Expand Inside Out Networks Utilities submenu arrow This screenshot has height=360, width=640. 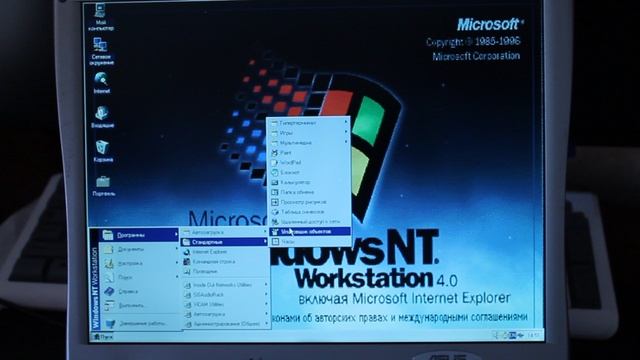pos(266,284)
